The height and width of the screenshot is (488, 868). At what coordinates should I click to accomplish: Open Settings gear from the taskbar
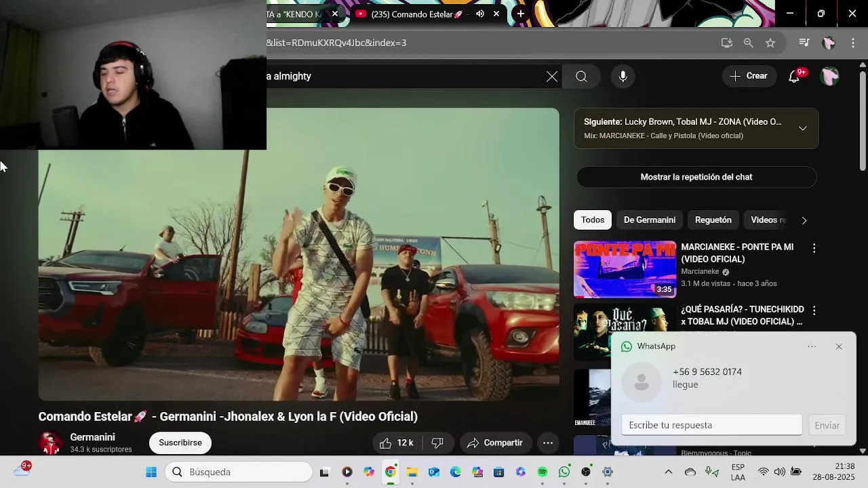pyautogui.click(x=608, y=472)
